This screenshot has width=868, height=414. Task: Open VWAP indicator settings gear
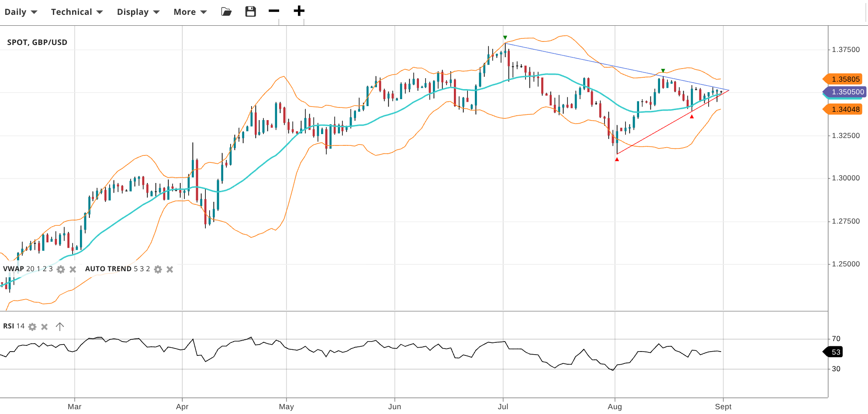point(61,269)
